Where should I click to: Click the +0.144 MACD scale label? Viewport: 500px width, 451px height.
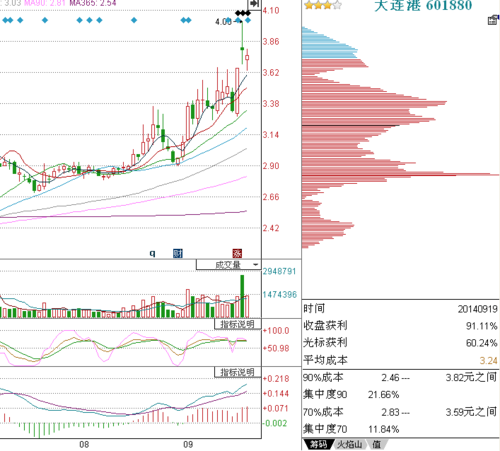276,394
